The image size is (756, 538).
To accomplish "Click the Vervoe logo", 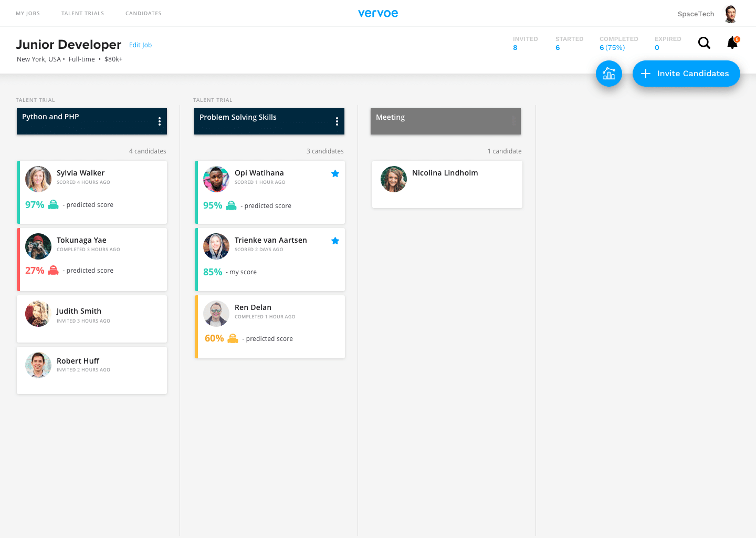I will 378,13.
